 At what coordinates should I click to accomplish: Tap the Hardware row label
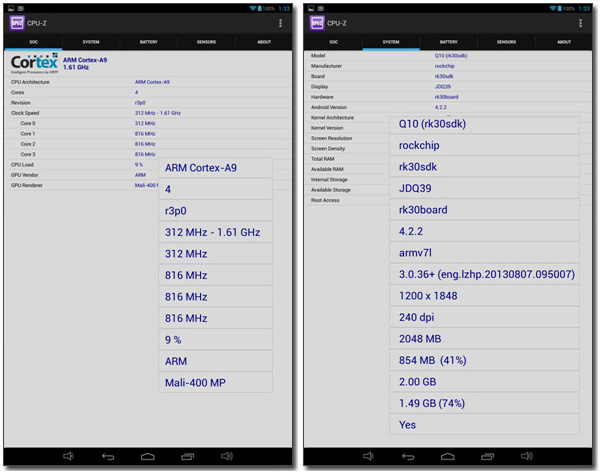[x=322, y=97]
